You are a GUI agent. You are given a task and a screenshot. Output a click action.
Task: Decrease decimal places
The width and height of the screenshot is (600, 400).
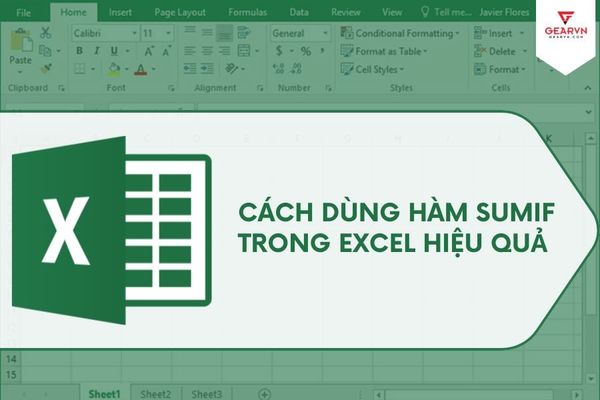296,69
